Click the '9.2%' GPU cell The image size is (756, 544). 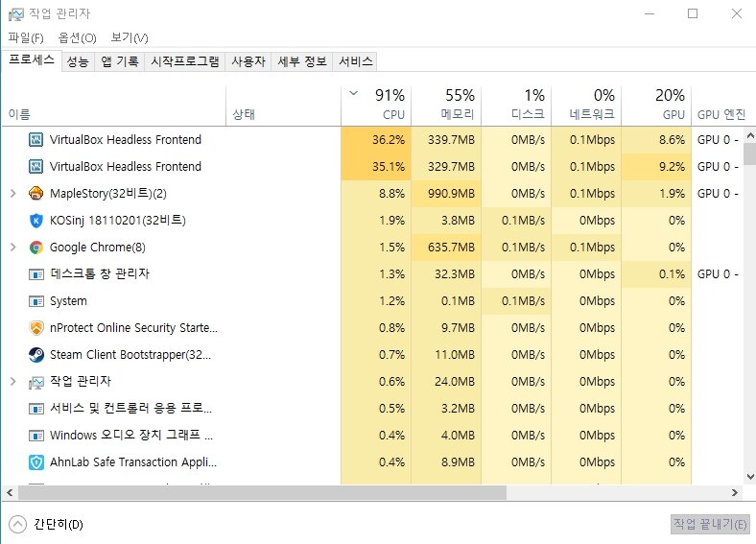click(x=656, y=167)
